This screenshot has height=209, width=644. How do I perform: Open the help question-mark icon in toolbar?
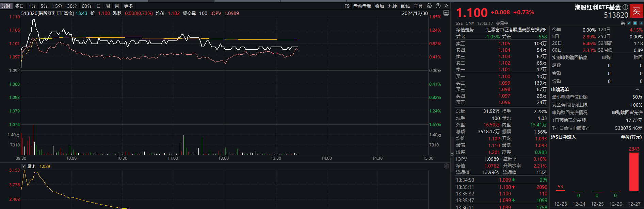click(438, 6)
